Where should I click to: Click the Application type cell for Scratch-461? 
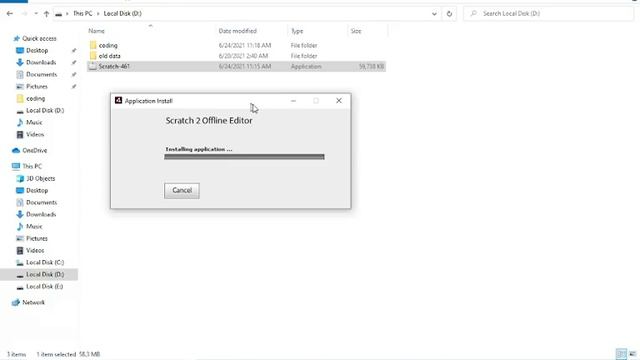click(x=306, y=67)
